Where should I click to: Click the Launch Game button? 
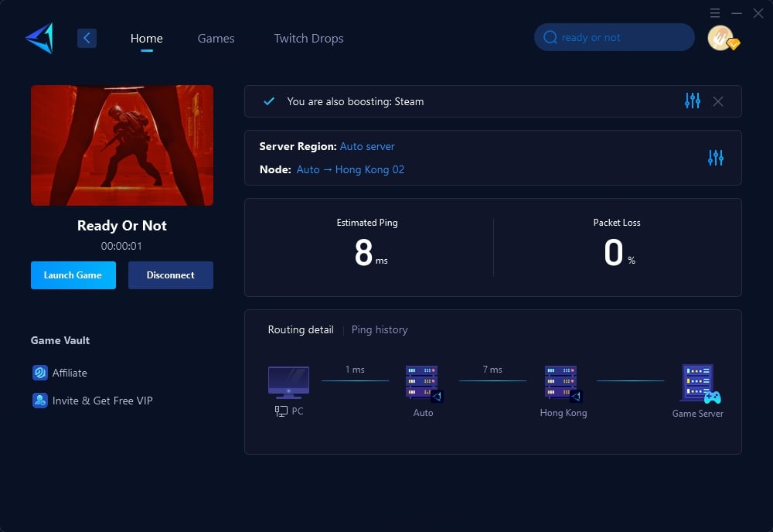coord(73,275)
